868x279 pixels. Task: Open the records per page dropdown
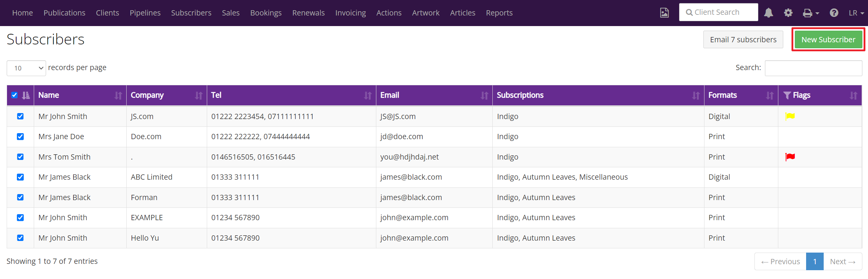pyautogui.click(x=26, y=68)
